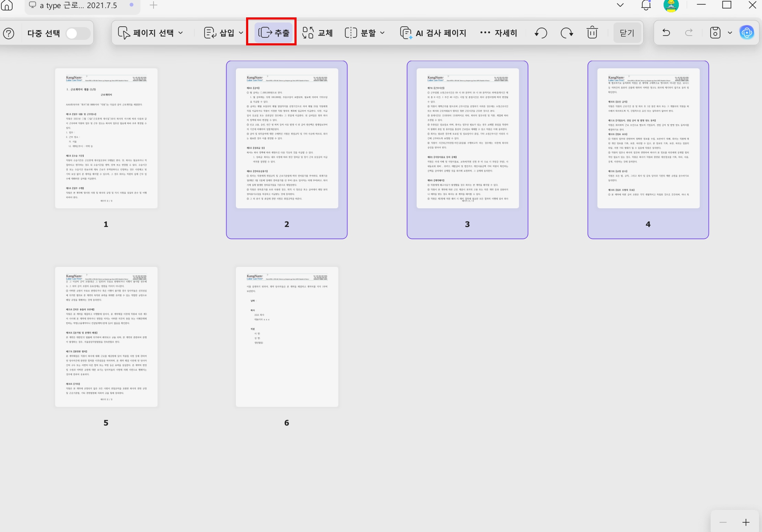Open notifications bell
The image size is (762, 532).
(x=646, y=6)
